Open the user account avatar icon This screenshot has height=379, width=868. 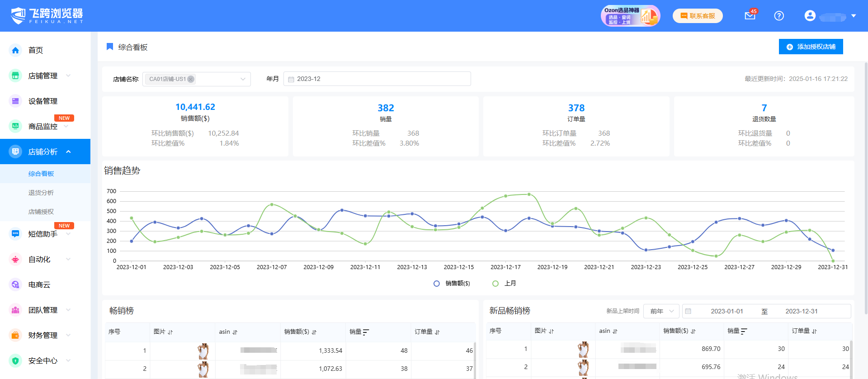810,16
